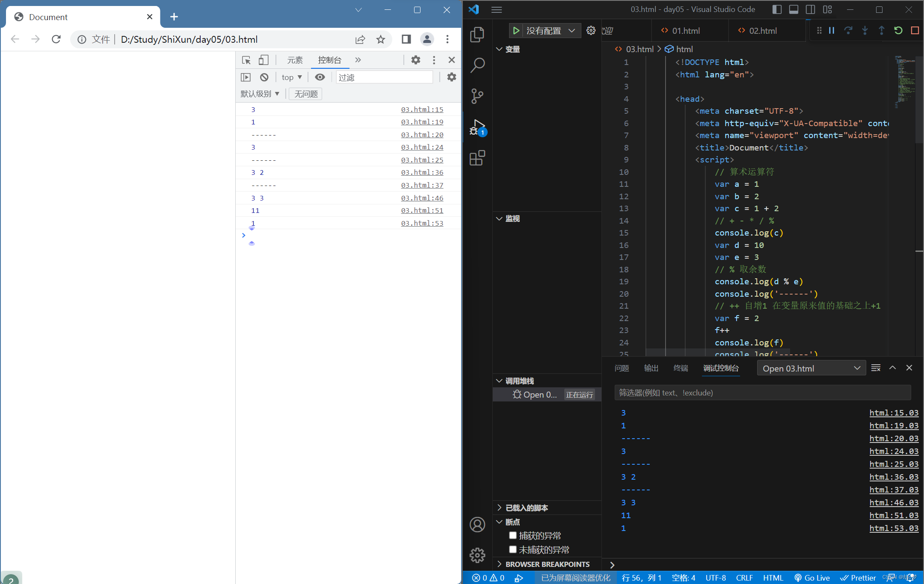The width and height of the screenshot is (924, 584).
Task: Switch to the terminal panel tab
Action: pyautogui.click(x=680, y=368)
